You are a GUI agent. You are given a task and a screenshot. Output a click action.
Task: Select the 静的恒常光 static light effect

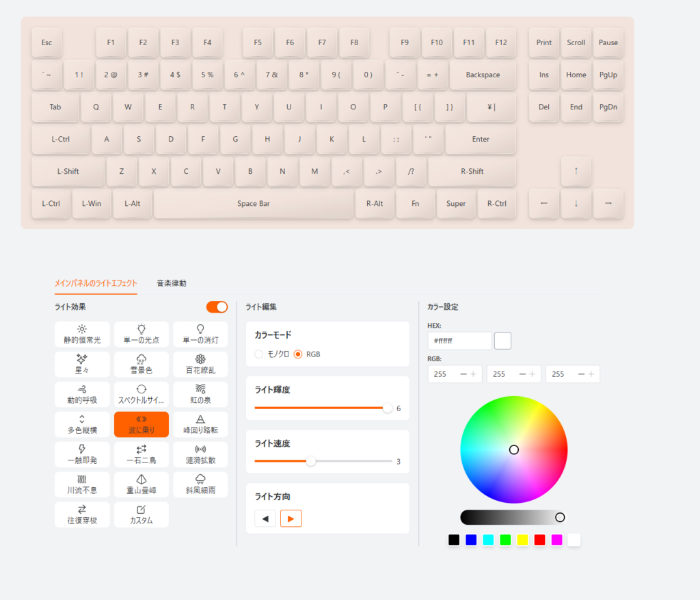click(x=82, y=334)
